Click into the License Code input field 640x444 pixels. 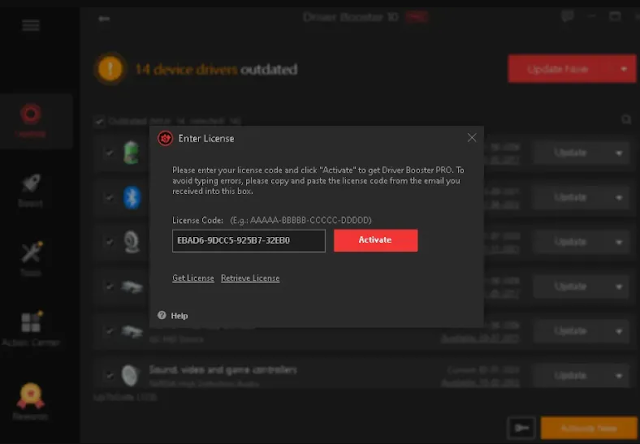249,240
